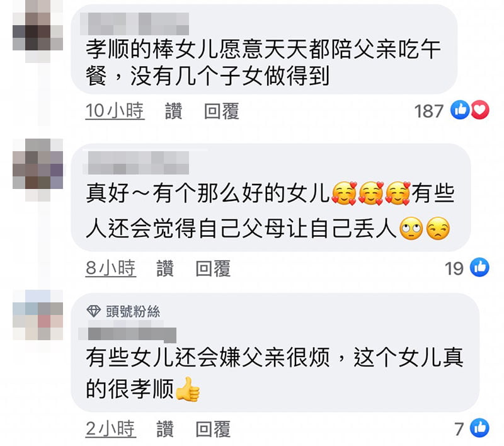The image size is (504, 446).
Task: Open the 8小時 timestamp link
Action: click(111, 268)
